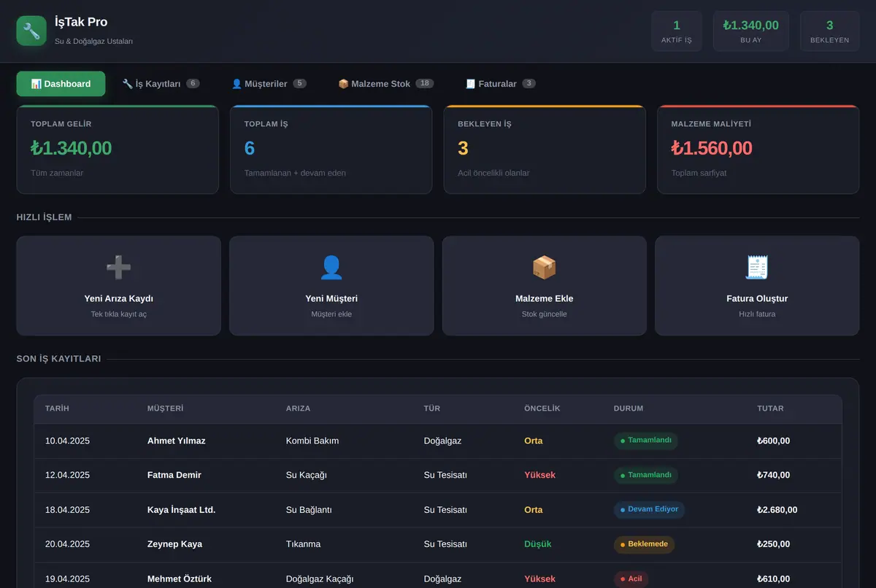Select customer name Fatma Demir
Screen dimensions: 876x588
(174, 475)
